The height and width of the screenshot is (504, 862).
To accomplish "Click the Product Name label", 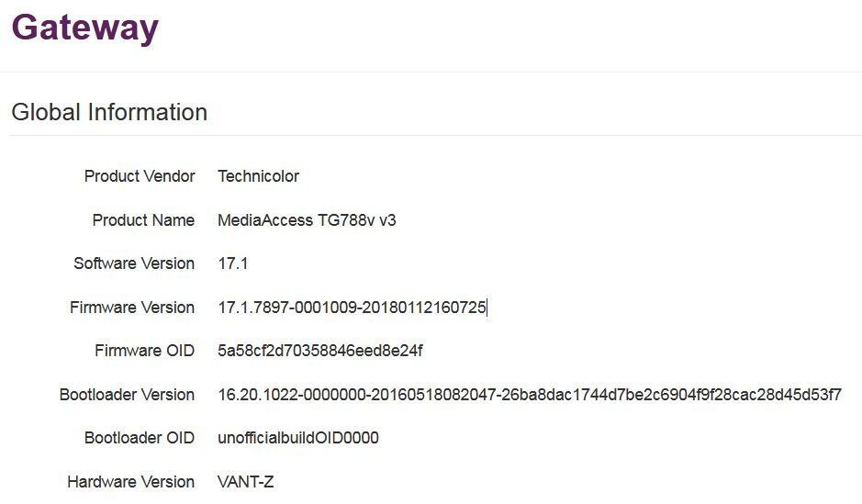I will (x=143, y=220).
